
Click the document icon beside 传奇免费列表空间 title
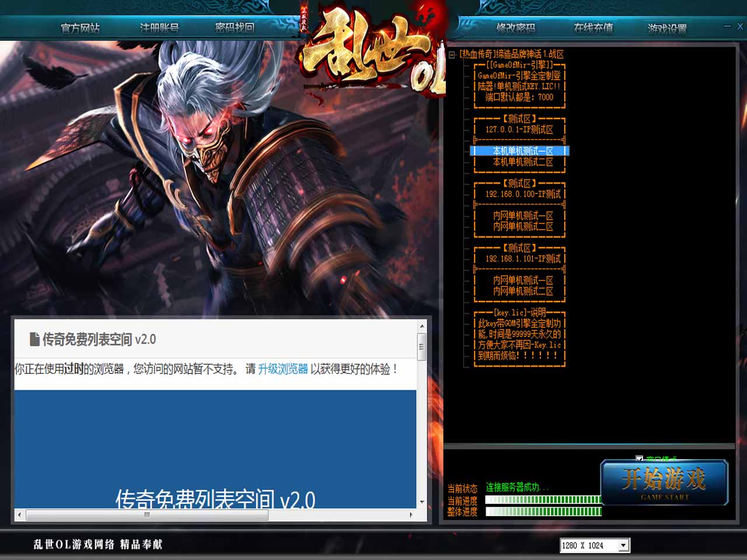click(34, 339)
